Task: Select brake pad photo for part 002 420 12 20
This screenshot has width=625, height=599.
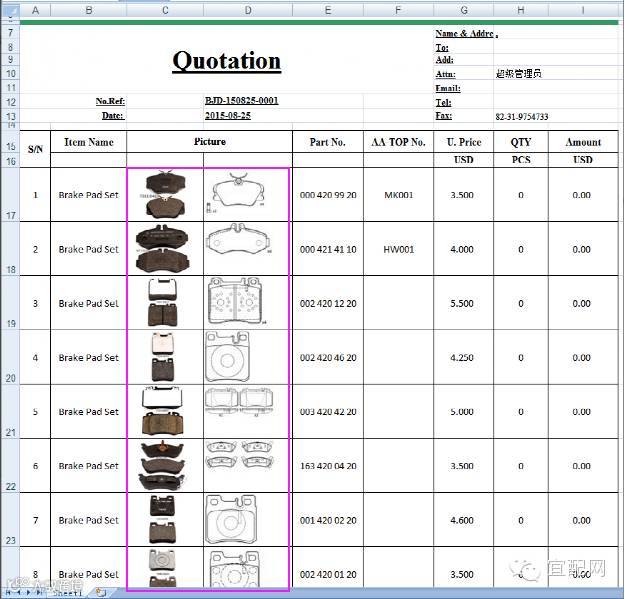Action: pos(163,302)
